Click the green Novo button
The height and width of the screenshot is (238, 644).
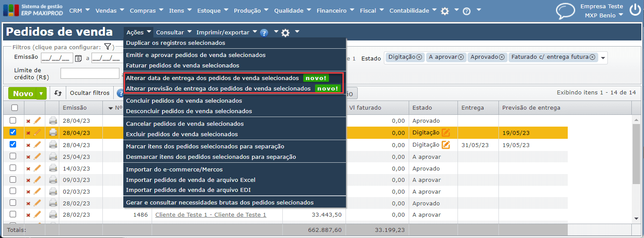click(x=23, y=93)
